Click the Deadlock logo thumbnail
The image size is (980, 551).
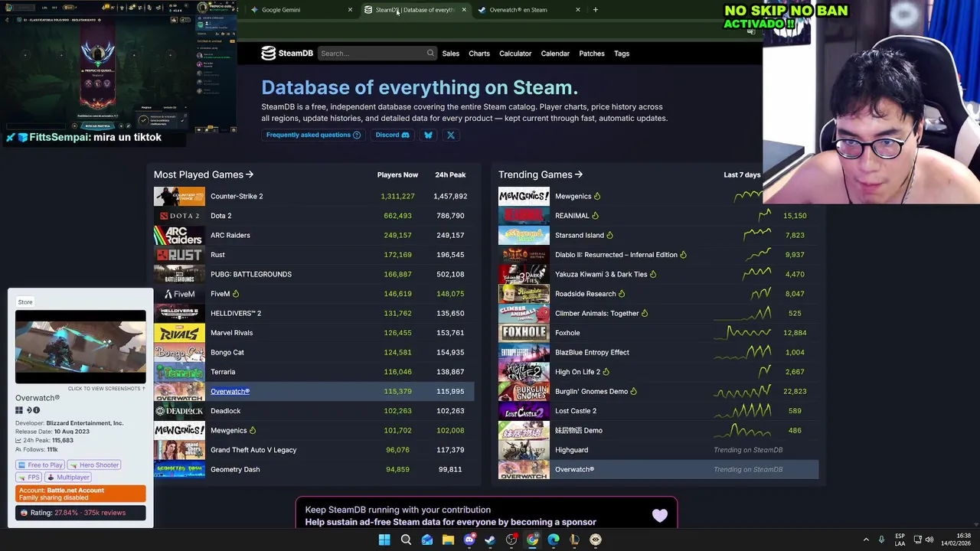point(179,411)
